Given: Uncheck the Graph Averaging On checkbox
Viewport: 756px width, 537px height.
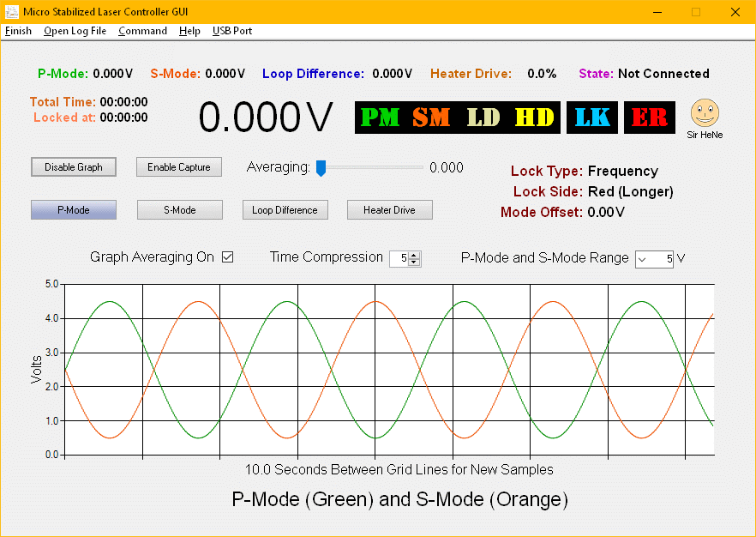Looking at the screenshot, I should tap(228, 257).
